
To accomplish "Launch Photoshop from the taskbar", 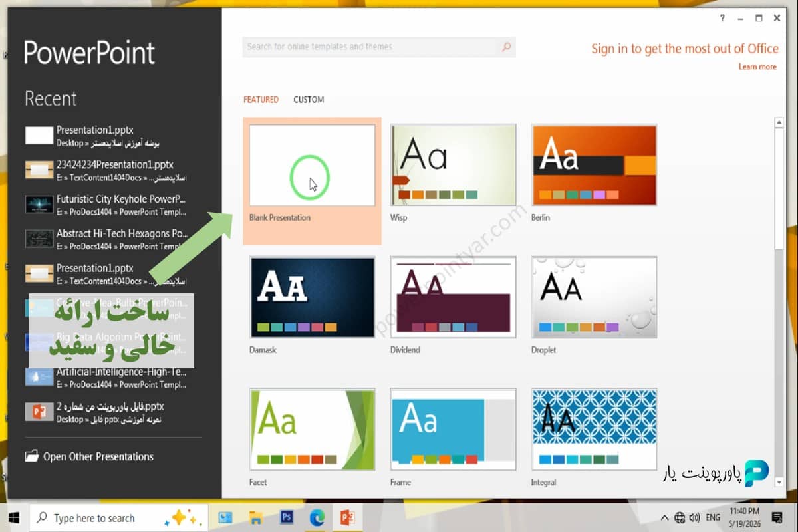I will [x=287, y=517].
